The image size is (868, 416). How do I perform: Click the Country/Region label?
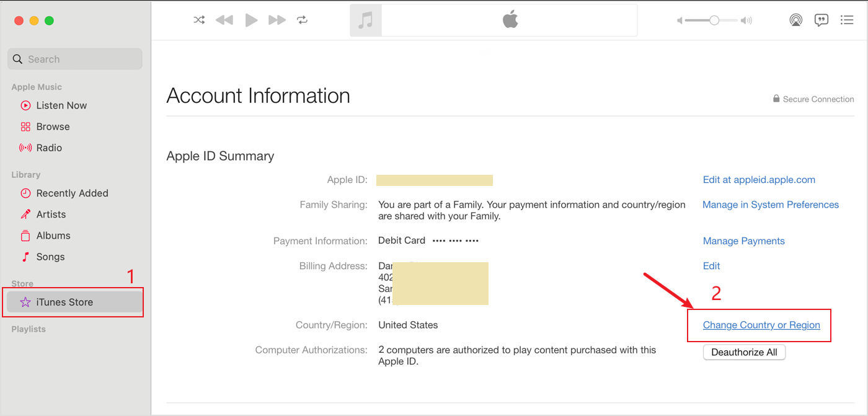(x=332, y=325)
